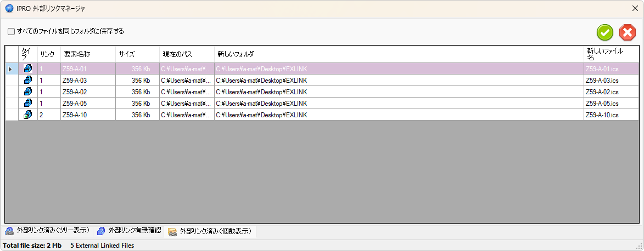Image resolution: width=644 pixels, height=251 pixels.
Task: Click the type icon in row Z59-A-10
Action: (28, 115)
